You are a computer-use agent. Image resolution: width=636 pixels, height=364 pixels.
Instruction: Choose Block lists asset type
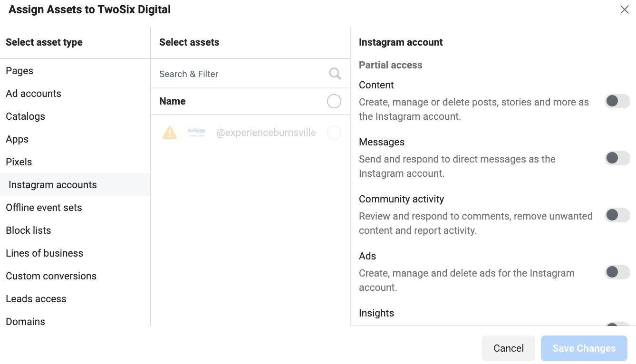(x=75, y=230)
